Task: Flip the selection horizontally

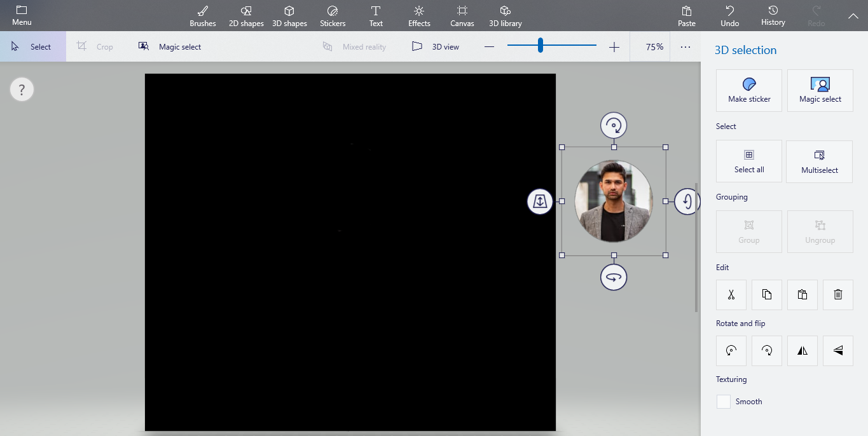Action: click(x=802, y=350)
